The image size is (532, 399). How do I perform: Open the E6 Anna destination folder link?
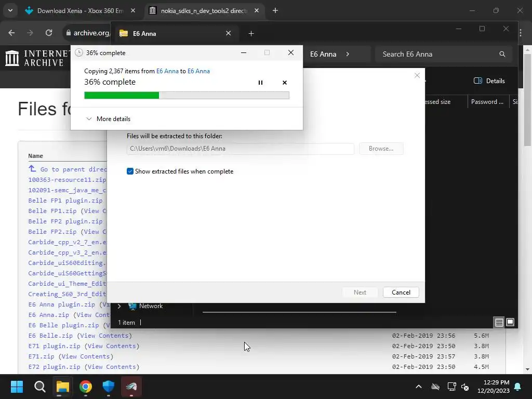(x=198, y=71)
